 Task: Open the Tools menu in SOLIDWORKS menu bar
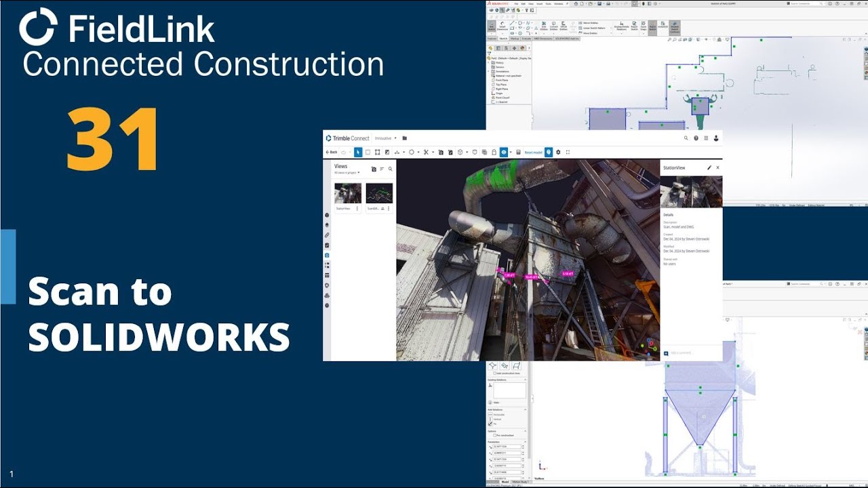click(x=548, y=3)
